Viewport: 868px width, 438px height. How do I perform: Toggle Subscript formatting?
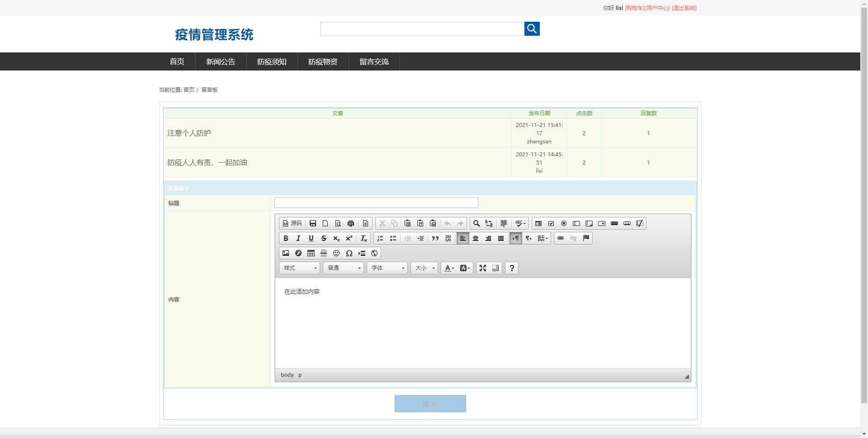[x=336, y=238]
